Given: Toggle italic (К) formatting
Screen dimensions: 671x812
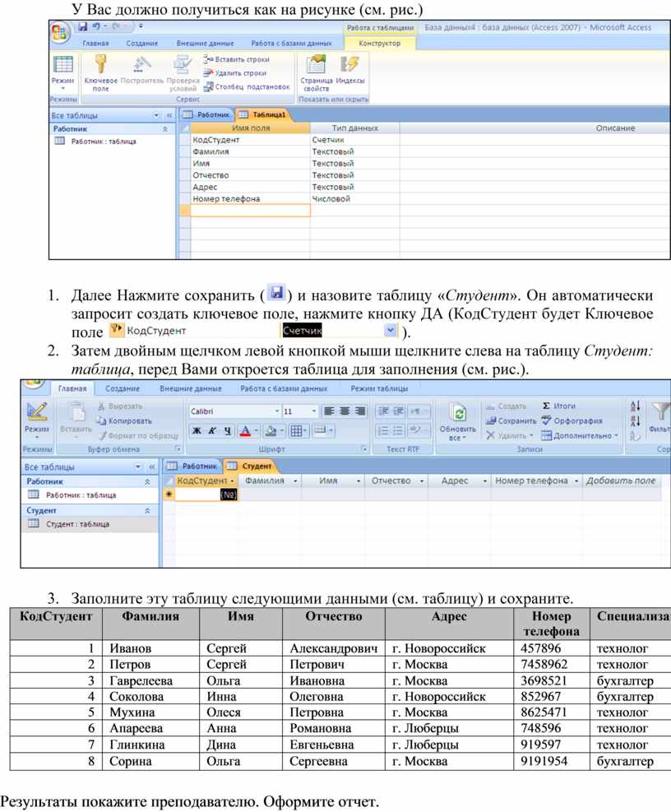Looking at the screenshot, I should click(212, 431).
